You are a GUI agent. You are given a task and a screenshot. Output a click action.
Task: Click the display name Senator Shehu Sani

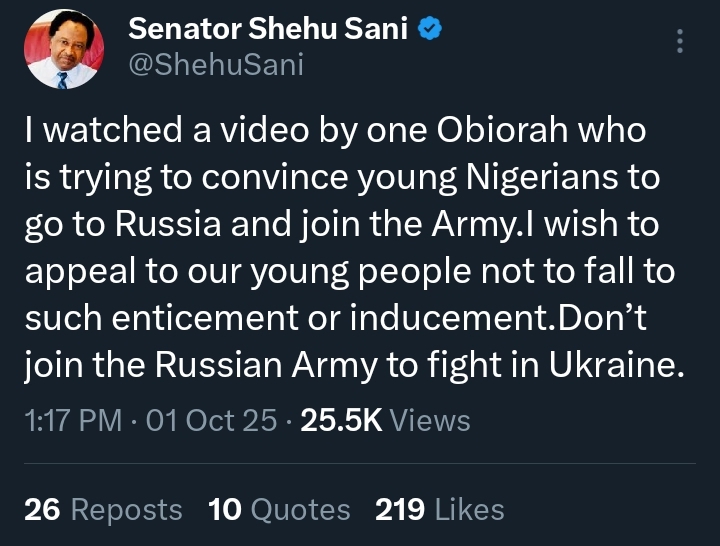coord(270,31)
